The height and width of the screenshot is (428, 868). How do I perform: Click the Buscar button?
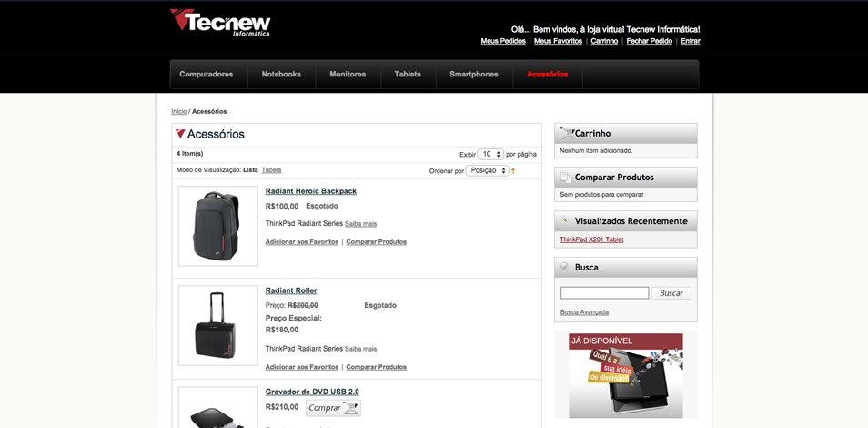(671, 292)
